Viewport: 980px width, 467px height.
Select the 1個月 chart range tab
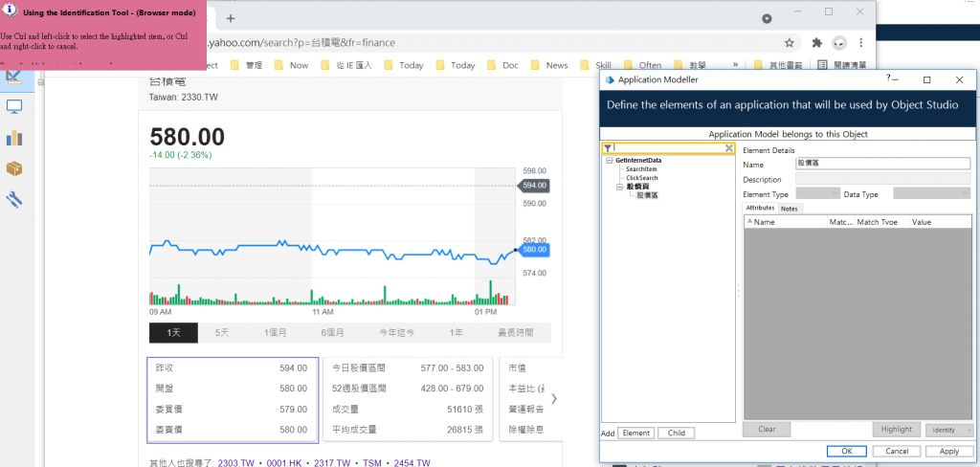[x=275, y=333]
